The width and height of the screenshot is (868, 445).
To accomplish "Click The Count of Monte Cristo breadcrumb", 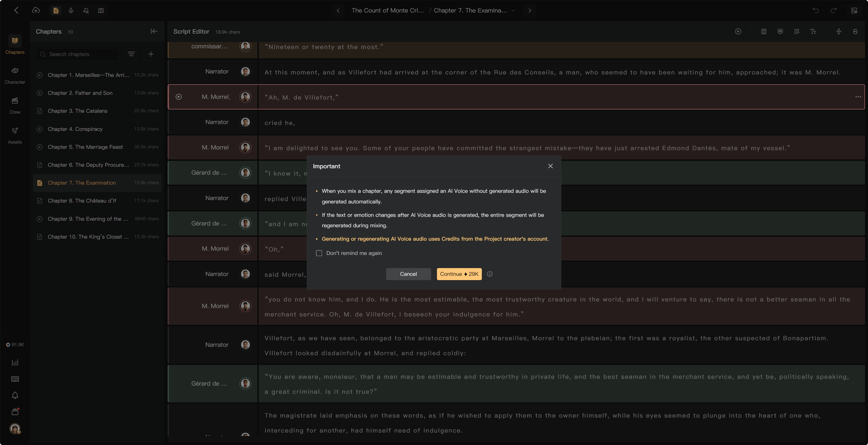I will pyautogui.click(x=388, y=10).
